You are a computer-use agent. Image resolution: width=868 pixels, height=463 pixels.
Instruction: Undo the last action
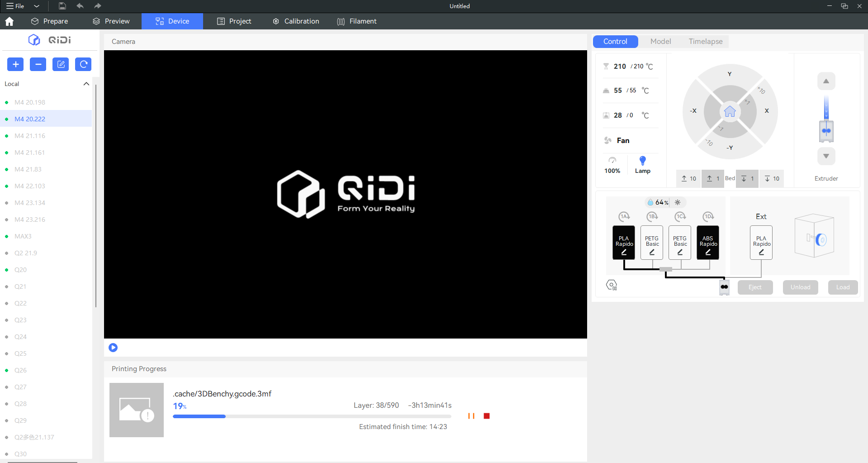point(80,6)
